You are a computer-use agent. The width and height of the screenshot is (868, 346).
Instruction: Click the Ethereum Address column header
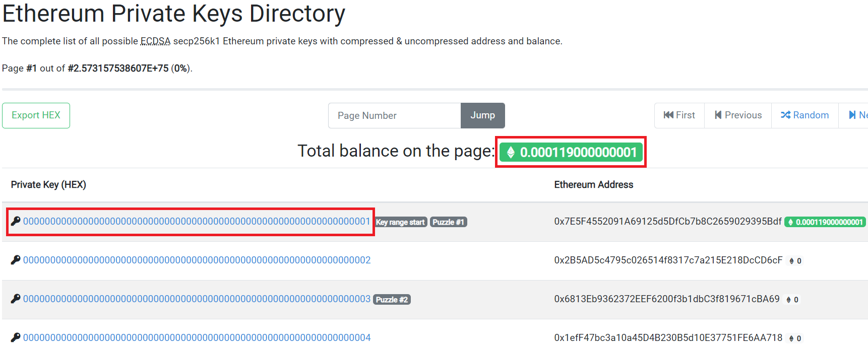(593, 185)
